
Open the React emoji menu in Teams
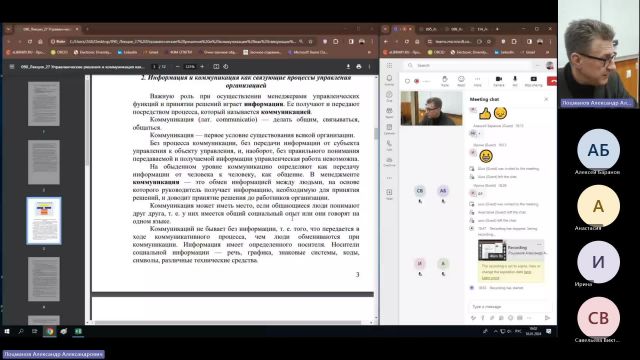point(461,80)
